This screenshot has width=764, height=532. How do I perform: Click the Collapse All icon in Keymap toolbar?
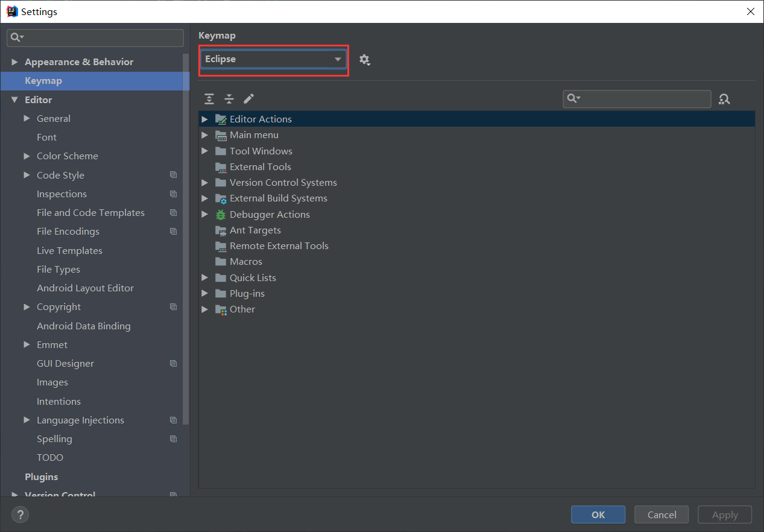tap(229, 99)
